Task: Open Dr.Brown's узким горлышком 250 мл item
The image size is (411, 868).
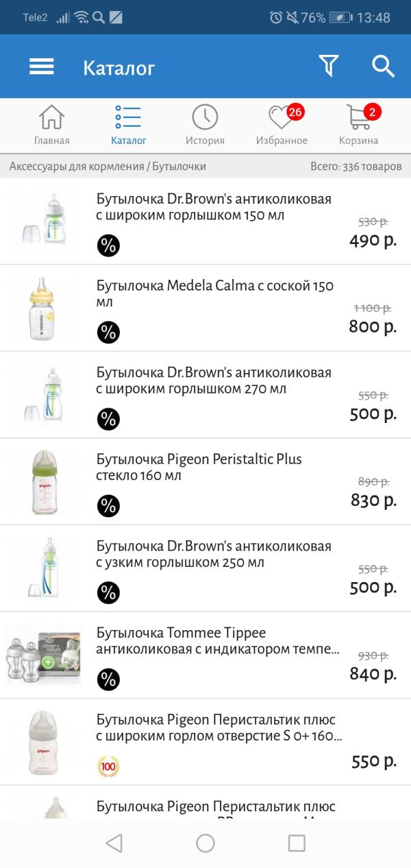Action: click(206, 569)
